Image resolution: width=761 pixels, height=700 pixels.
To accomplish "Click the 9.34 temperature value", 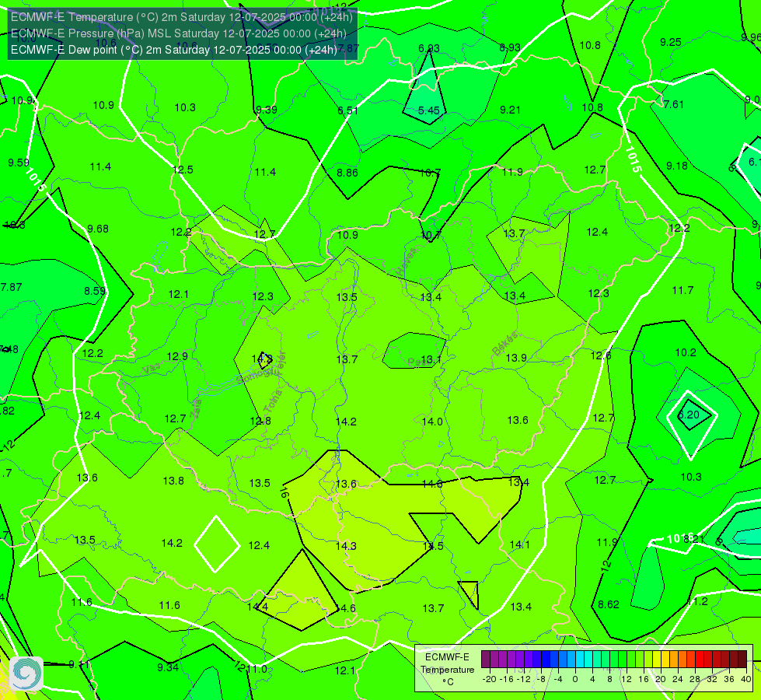I will tap(168, 667).
